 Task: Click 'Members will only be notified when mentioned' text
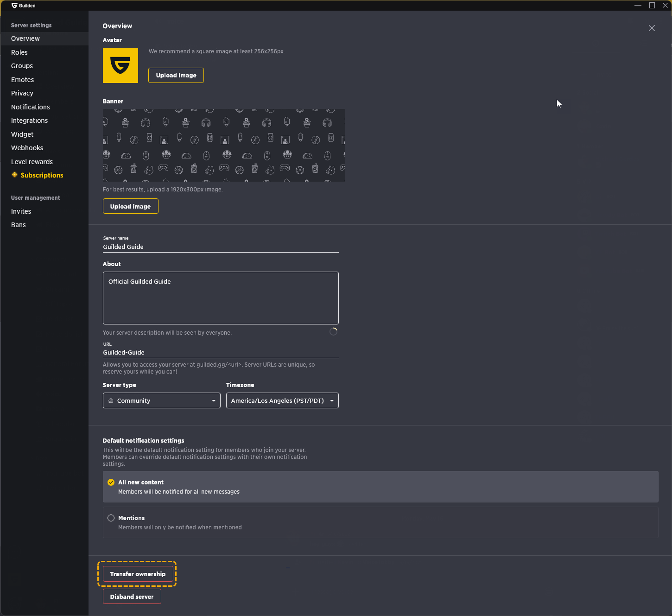click(x=180, y=527)
